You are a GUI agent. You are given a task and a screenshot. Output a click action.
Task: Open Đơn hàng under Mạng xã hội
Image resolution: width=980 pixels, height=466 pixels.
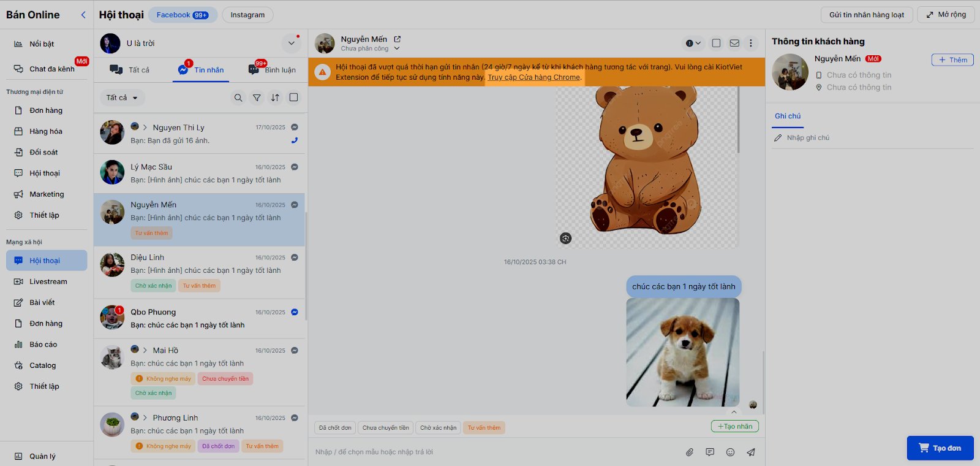tap(47, 324)
